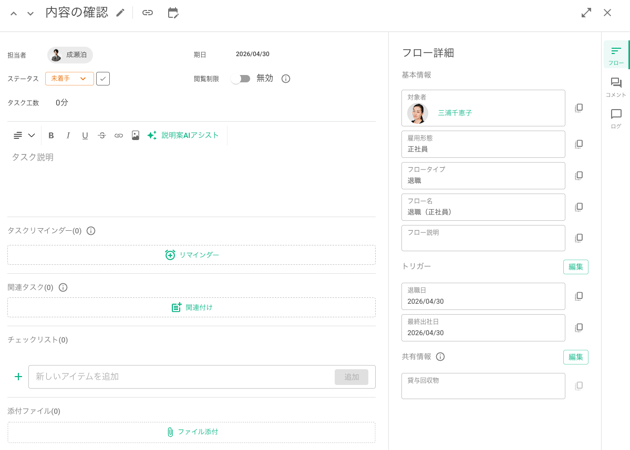Open the calendar icon in the header
The image size is (630, 450).
pos(173,13)
